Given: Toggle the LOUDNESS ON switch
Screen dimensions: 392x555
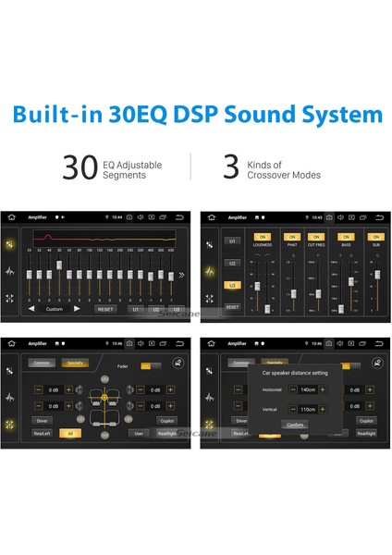Looking at the screenshot, I should click(x=263, y=237).
